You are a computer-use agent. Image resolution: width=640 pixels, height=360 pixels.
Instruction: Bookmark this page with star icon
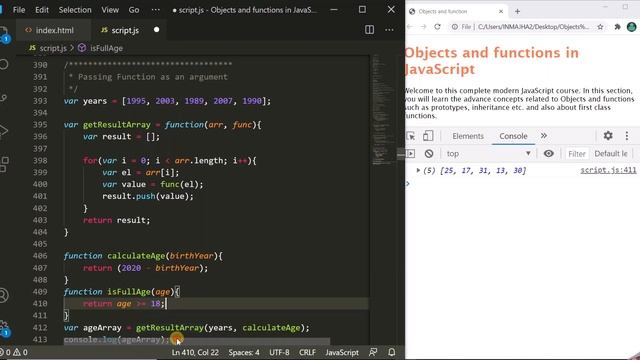click(600, 27)
